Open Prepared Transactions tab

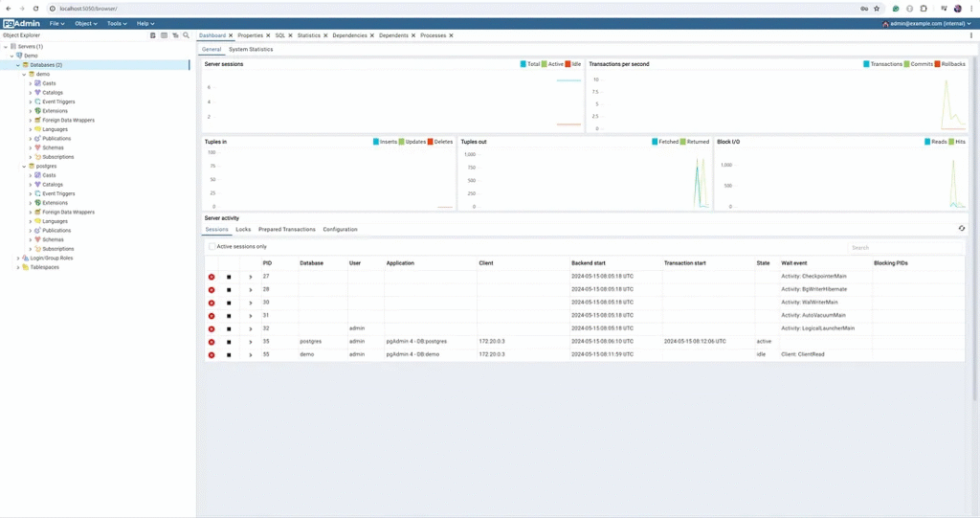coord(287,230)
